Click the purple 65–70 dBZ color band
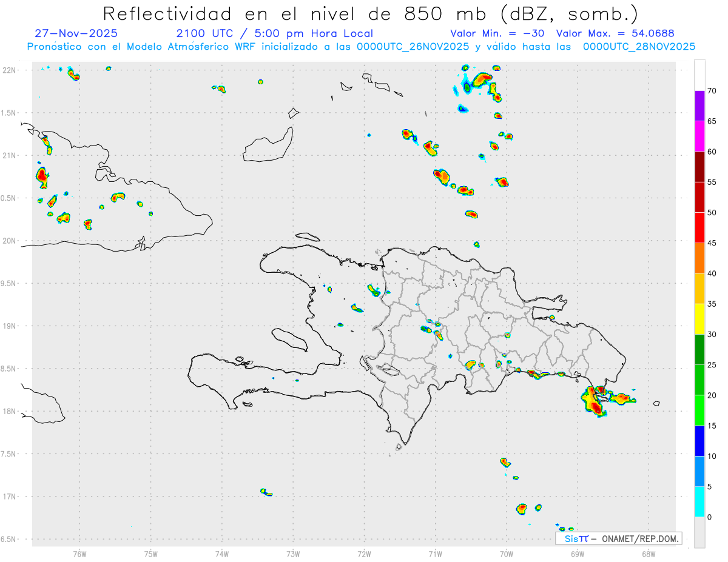Image resolution: width=728 pixels, height=562 pixels. point(699,106)
